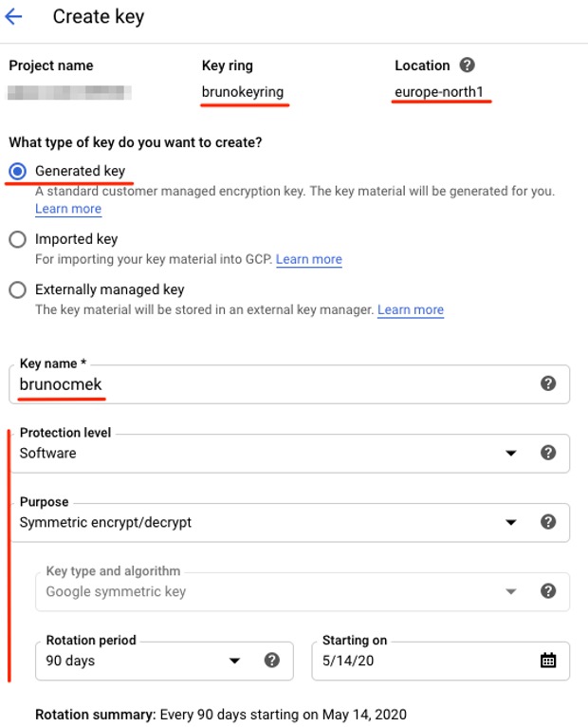Viewport: 588px width, 727px height.
Task: Click the help icon in Key name field
Action: 547,383
